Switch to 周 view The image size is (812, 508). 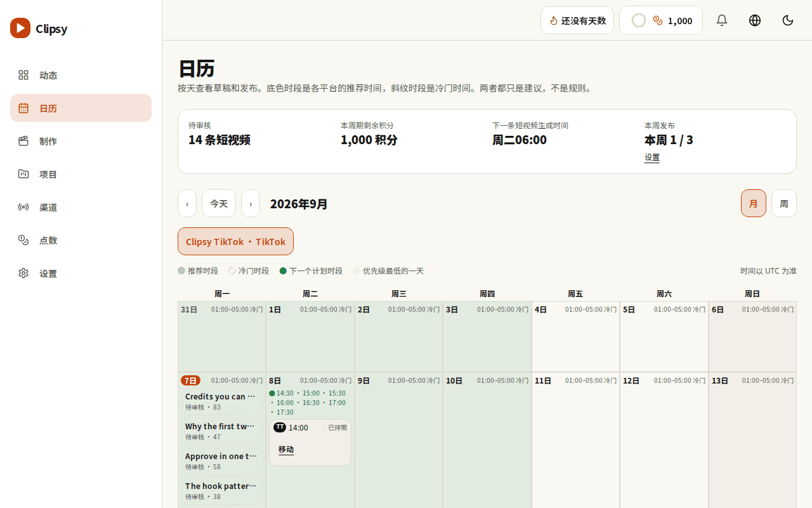point(784,203)
